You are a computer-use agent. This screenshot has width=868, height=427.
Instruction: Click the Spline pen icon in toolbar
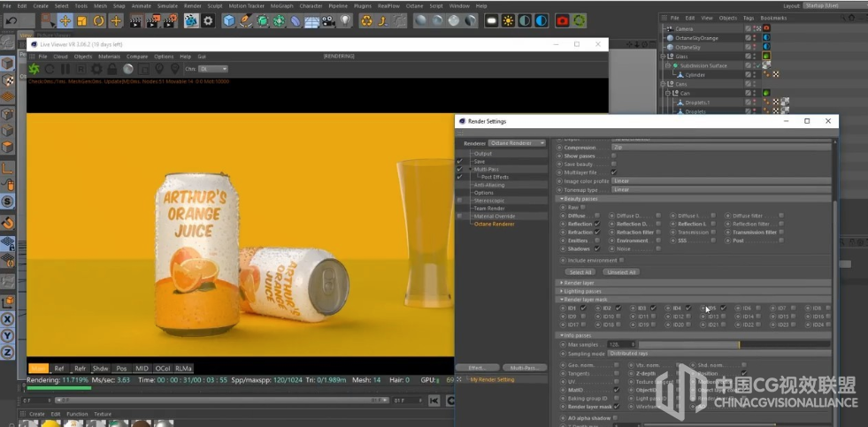coord(246,21)
